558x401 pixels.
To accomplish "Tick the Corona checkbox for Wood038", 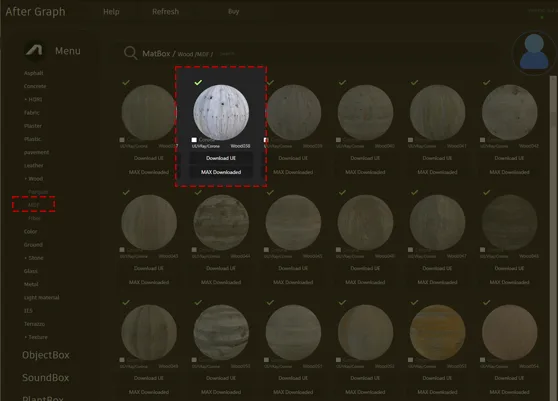I will point(194,140).
